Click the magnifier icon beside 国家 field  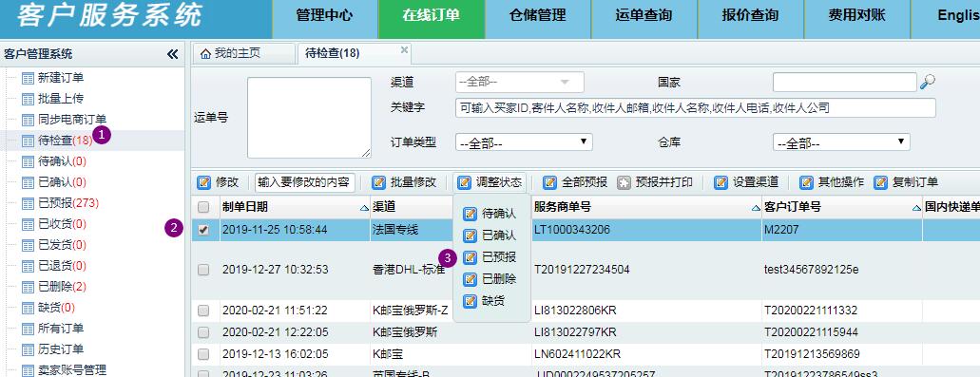pyautogui.click(x=928, y=82)
